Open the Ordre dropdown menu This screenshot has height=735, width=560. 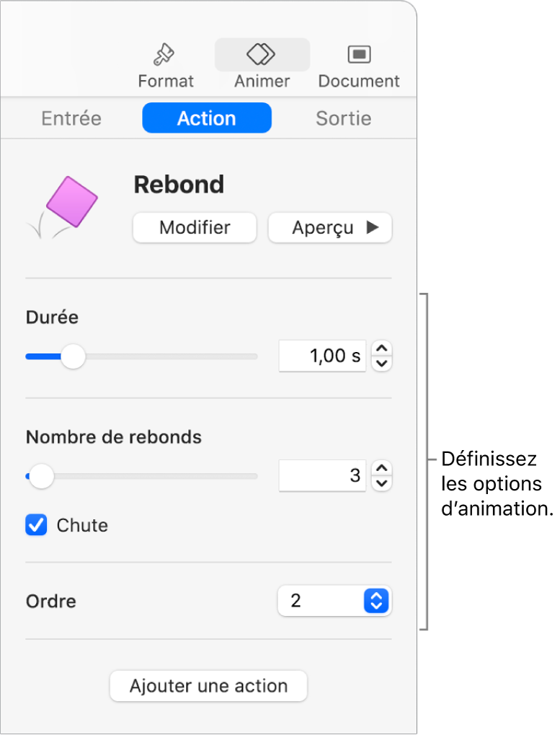(334, 600)
